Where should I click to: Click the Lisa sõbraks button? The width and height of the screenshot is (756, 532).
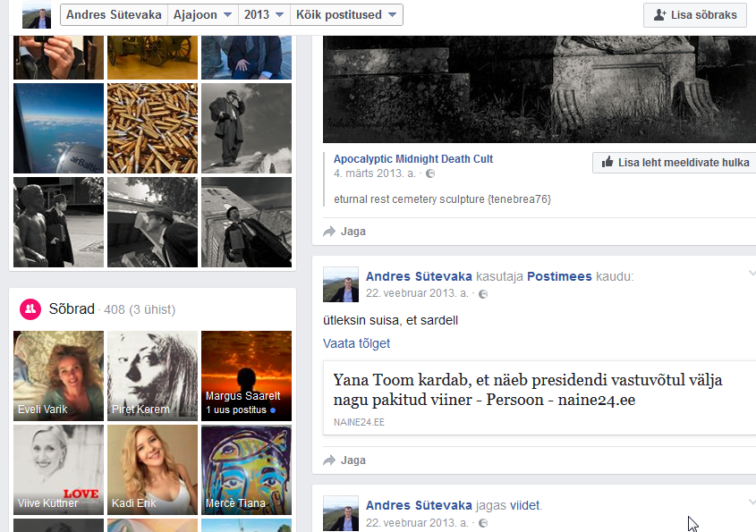[695, 15]
